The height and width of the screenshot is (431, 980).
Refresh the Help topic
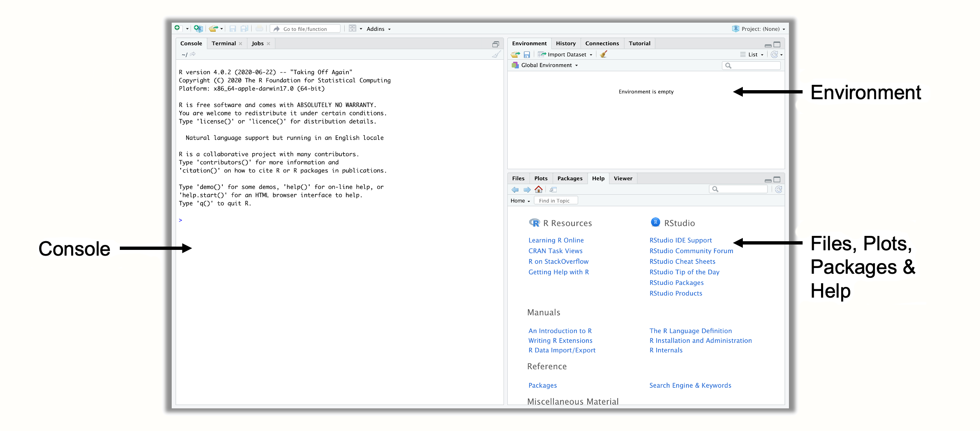pyautogui.click(x=778, y=189)
